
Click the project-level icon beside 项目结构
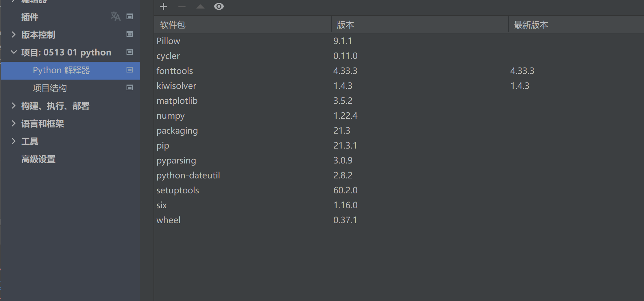[130, 87]
